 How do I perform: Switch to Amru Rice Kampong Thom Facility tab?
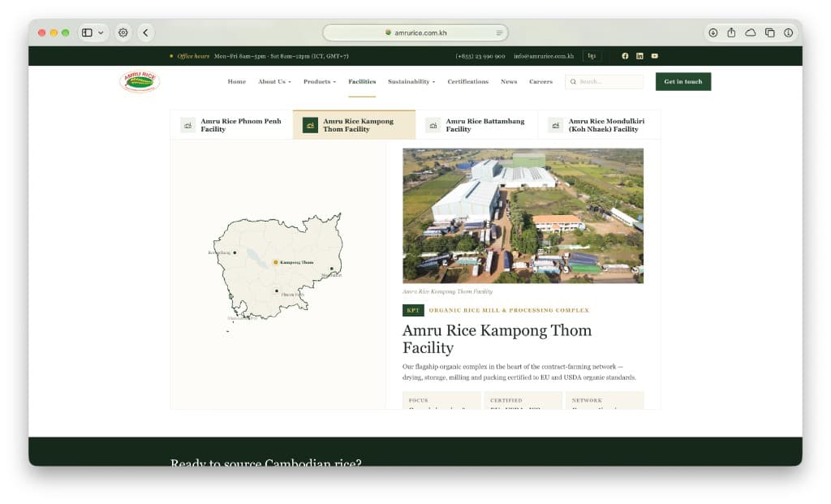click(354, 125)
